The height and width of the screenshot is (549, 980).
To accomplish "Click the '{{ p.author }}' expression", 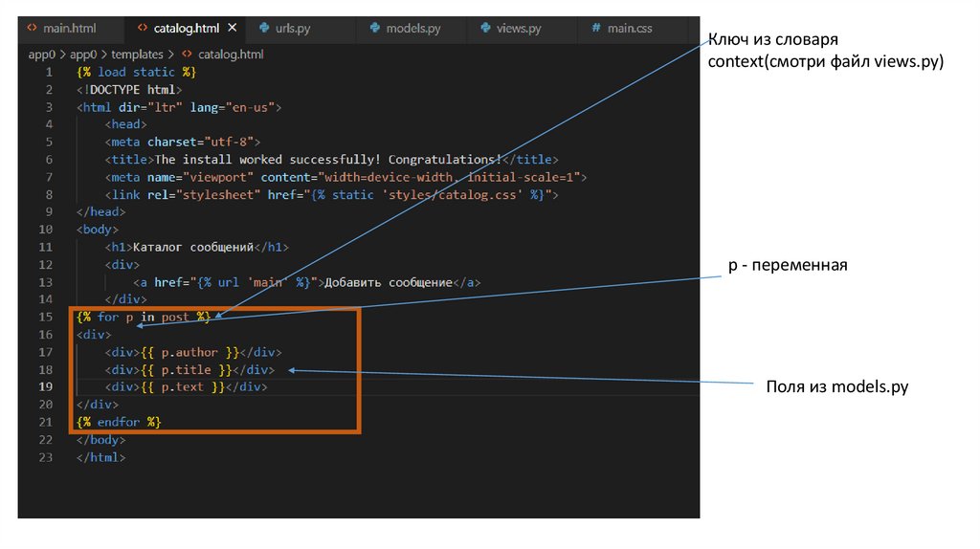I will point(190,352).
